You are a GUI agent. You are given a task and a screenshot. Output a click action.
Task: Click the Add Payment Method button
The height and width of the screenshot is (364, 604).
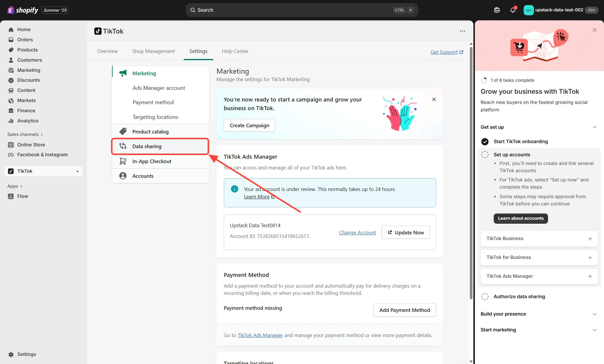(x=404, y=310)
